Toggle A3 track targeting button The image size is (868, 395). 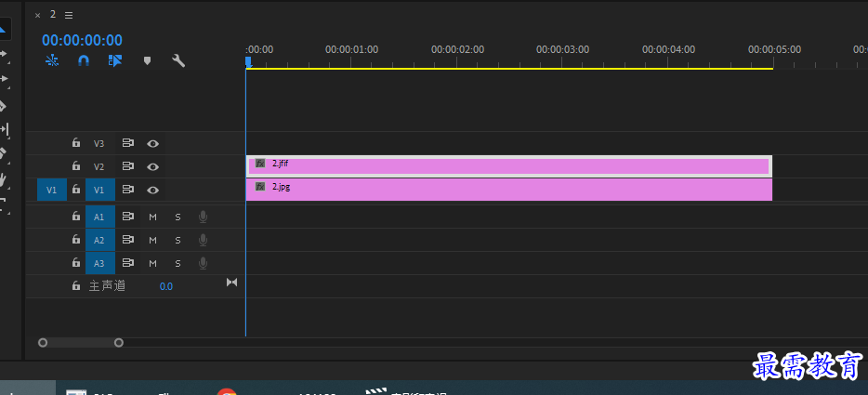pyautogui.click(x=100, y=263)
